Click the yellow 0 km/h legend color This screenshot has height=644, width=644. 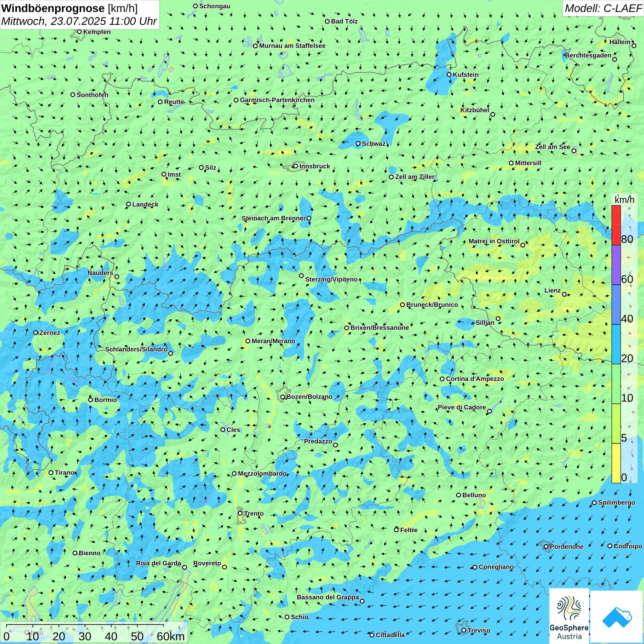616,463
